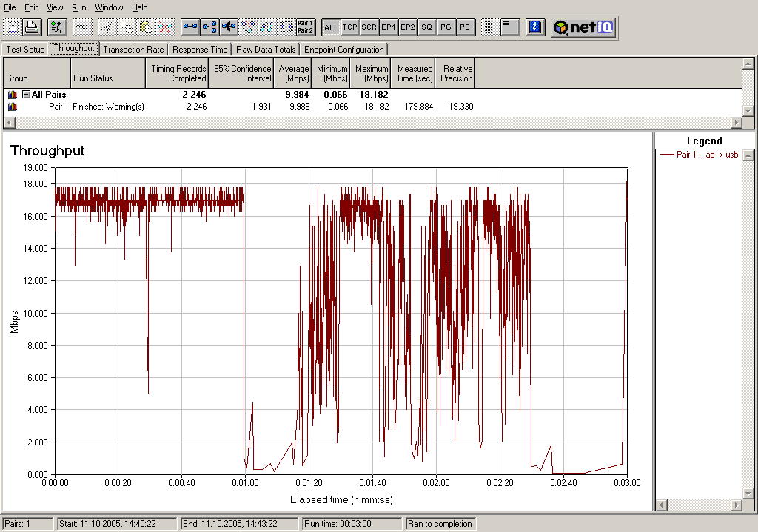Toggle the EP1 grouping button
The width and height of the screenshot is (758, 532).
389,27
